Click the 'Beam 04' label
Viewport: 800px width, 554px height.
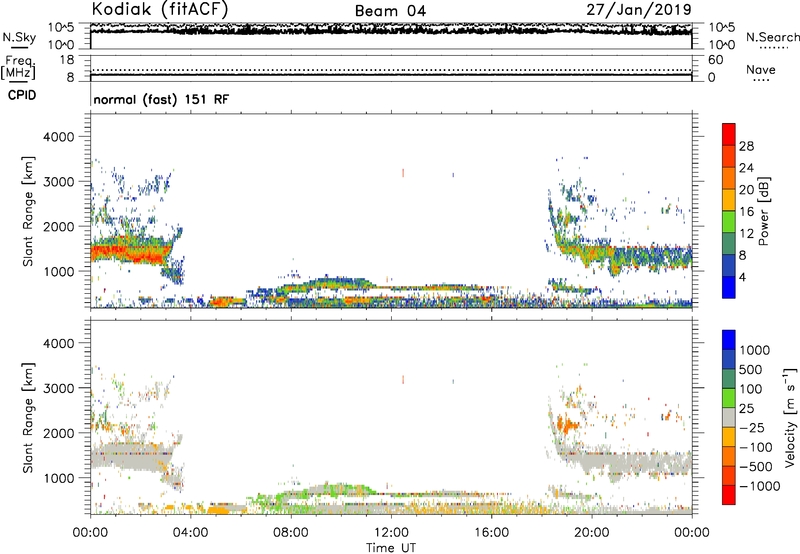click(x=390, y=11)
